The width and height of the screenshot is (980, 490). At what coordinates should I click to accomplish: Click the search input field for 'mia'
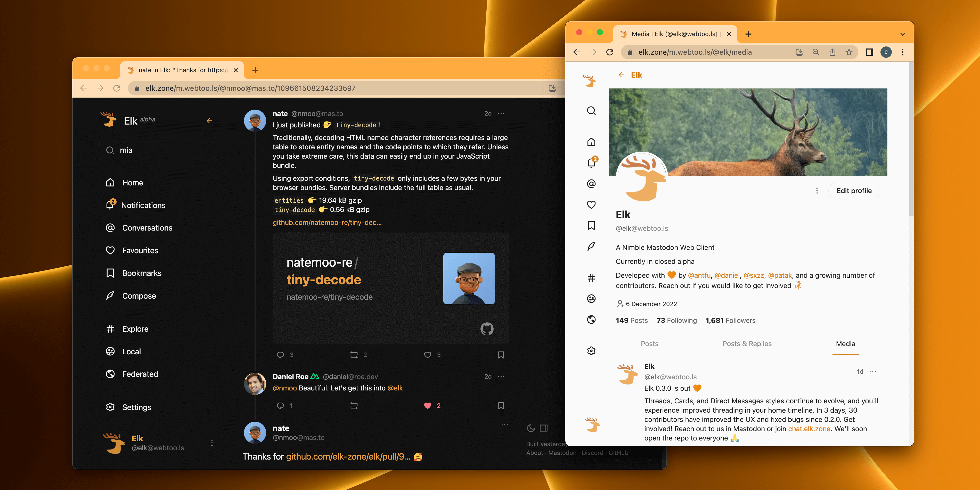(x=158, y=150)
